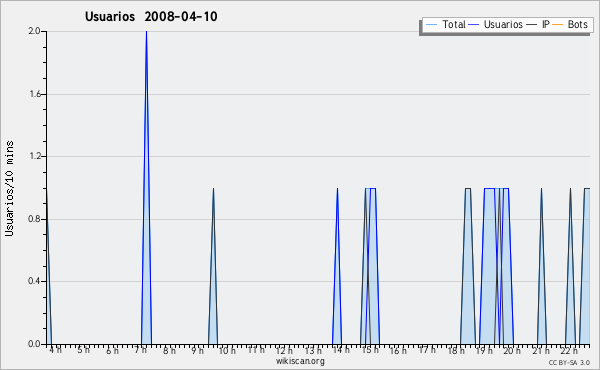The height and width of the screenshot is (370, 600).
Task: Click the 18 h x-axis label
Action: coord(456,350)
